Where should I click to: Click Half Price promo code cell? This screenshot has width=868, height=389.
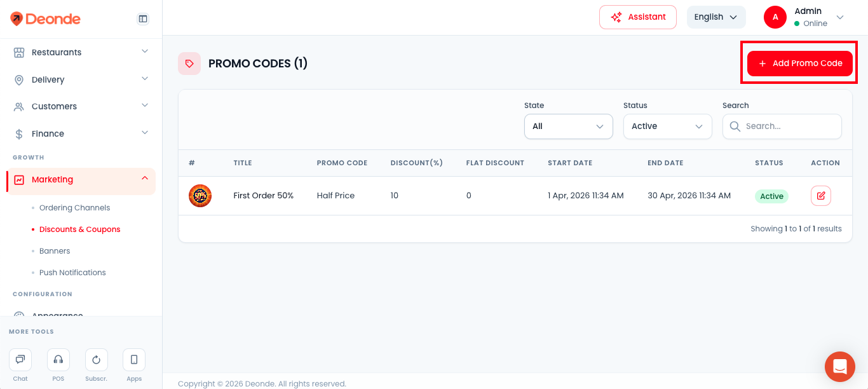(336, 196)
